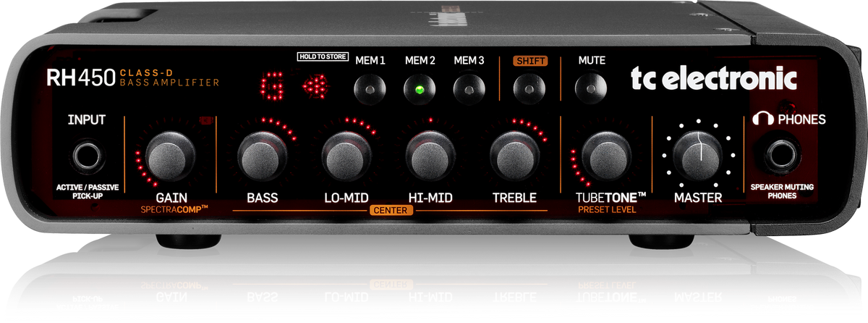Image resolution: width=868 pixels, height=323 pixels.
Task: Mute the amp with the MUTE button
Action: 591,91
